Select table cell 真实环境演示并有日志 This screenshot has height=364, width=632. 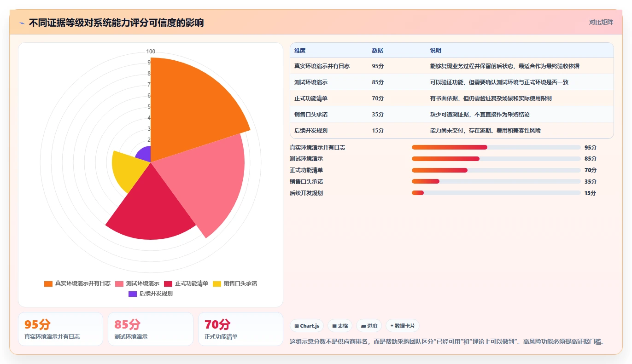[322, 66]
